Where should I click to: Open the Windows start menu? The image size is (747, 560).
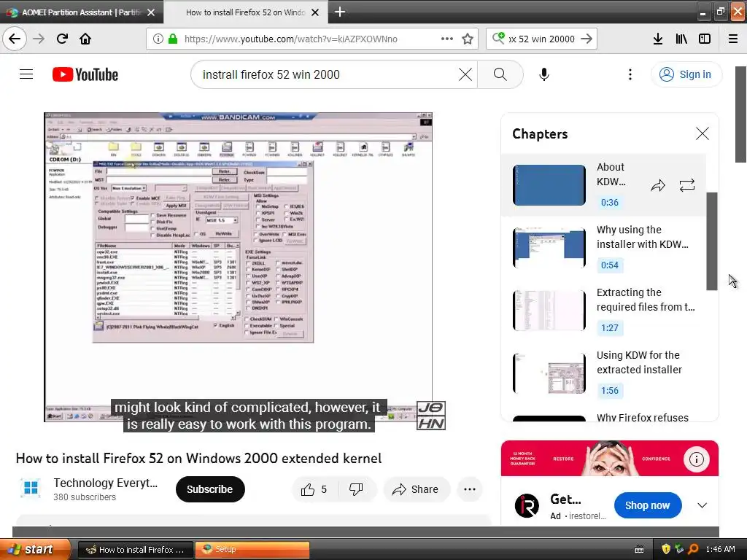[x=35, y=549]
